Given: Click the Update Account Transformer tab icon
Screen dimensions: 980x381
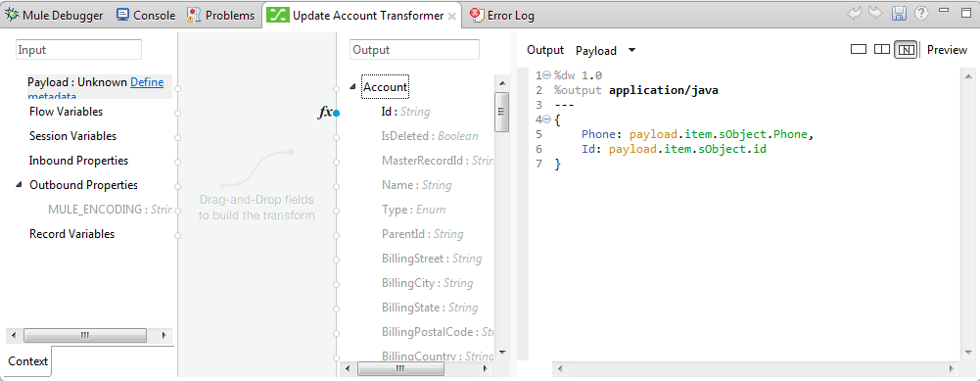Looking at the screenshot, I should point(277,15).
